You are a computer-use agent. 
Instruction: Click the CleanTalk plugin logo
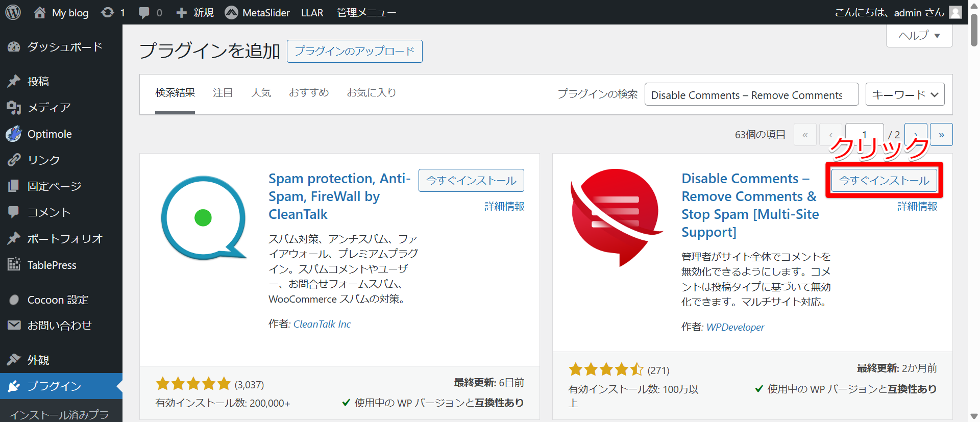pos(204,218)
